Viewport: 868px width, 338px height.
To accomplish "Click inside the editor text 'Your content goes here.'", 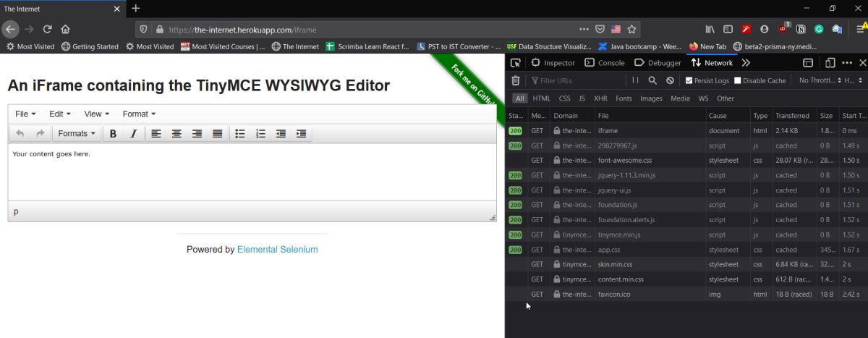I will click(x=51, y=153).
